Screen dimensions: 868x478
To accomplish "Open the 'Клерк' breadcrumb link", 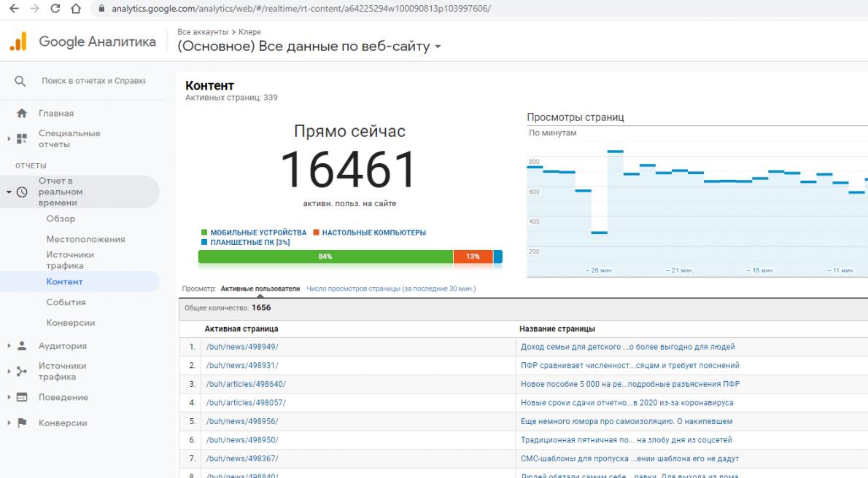I will pos(249,32).
